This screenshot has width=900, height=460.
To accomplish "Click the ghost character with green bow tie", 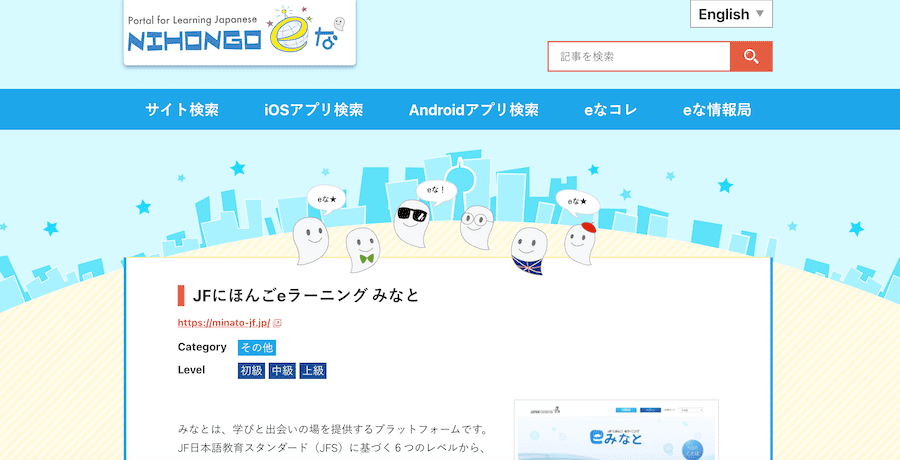I will coord(362,249).
